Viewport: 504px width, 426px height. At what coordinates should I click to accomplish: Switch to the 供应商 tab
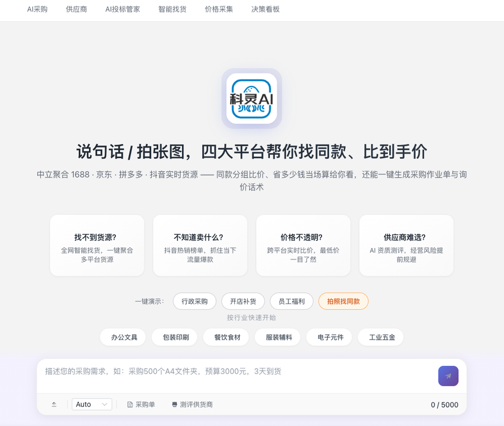(x=77, y=10)
